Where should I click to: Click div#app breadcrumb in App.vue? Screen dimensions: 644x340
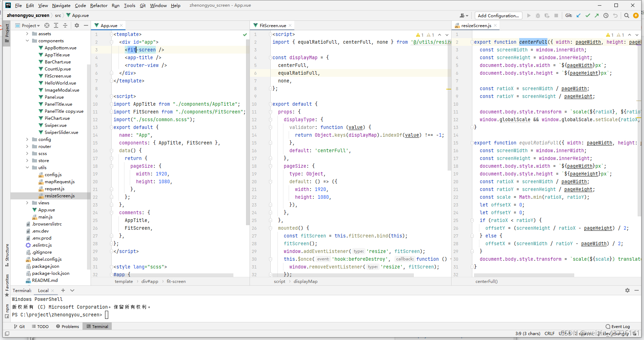tap(150, 282)
